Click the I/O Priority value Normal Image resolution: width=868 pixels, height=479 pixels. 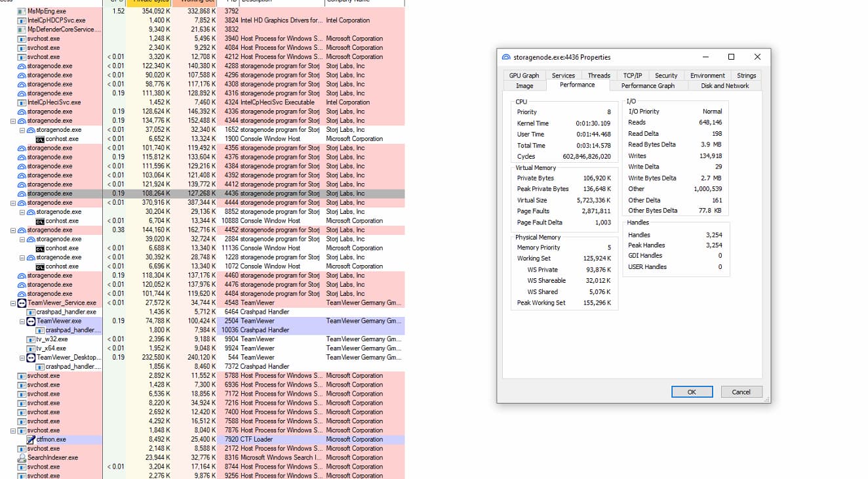pyautogui.click(x=712, y=112)
